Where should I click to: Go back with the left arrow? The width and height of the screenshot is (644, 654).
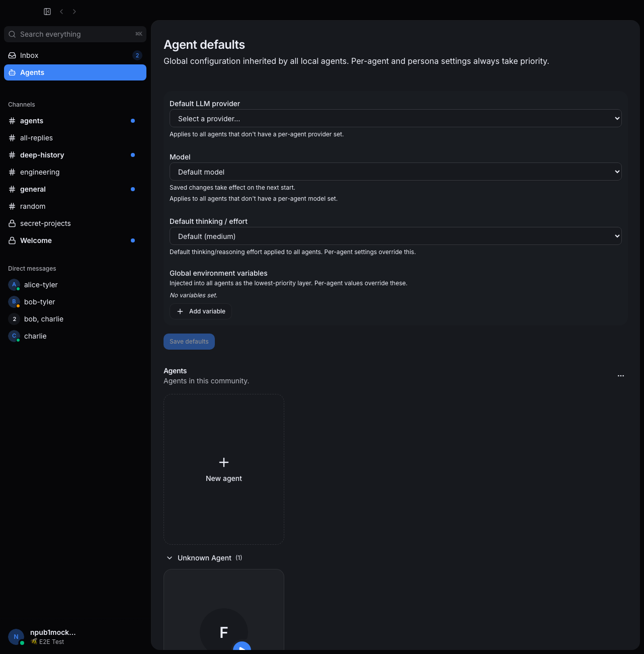(61, 12)
